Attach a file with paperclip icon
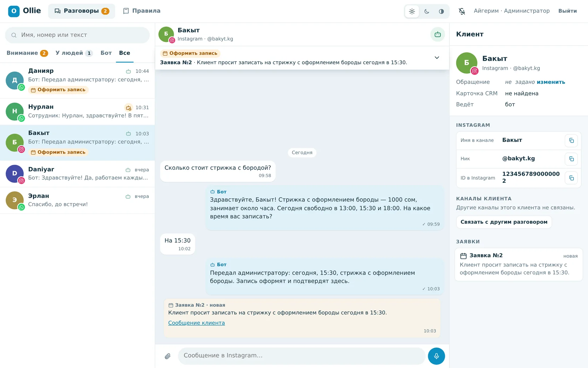Screen dimensions: 588x368 pos(168,356)
